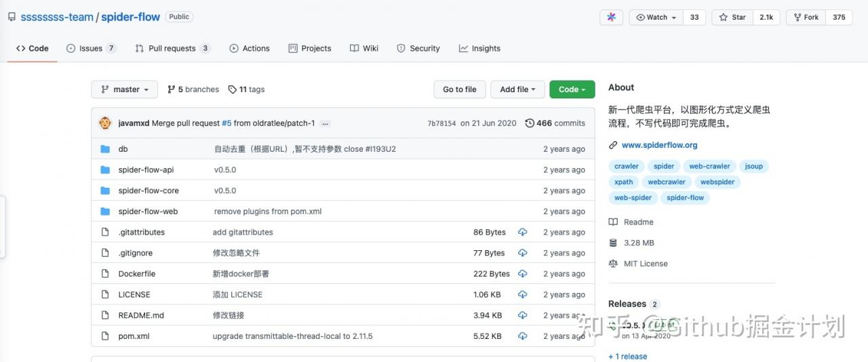Open the spider-flow-core folder
Viewport: 868px width, 362px height.
149,190
